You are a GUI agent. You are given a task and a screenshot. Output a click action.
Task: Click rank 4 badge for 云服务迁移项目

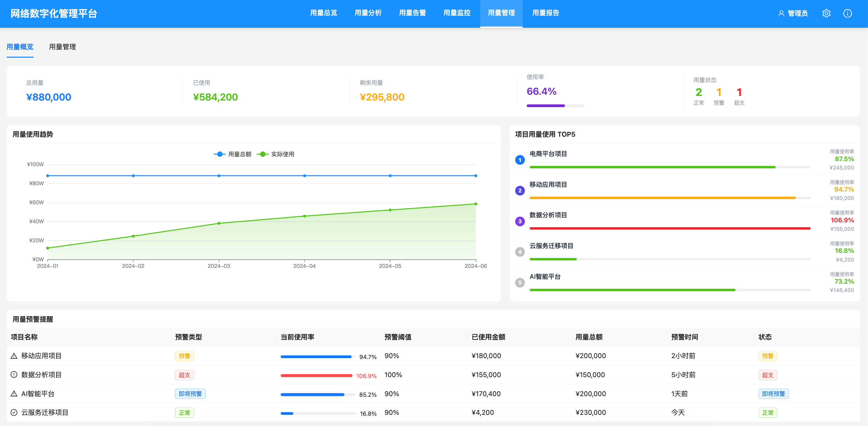520,252
